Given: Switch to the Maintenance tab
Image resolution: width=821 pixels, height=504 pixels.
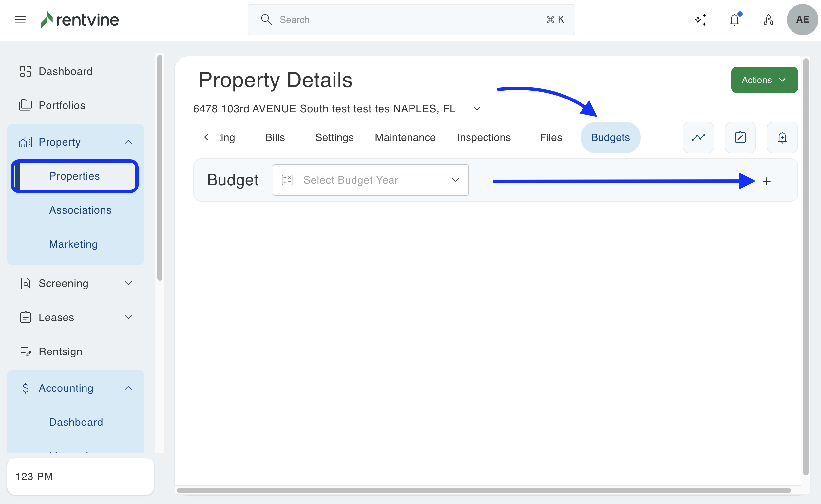Looking at the screenshot, I should click(x=405, y=137).
